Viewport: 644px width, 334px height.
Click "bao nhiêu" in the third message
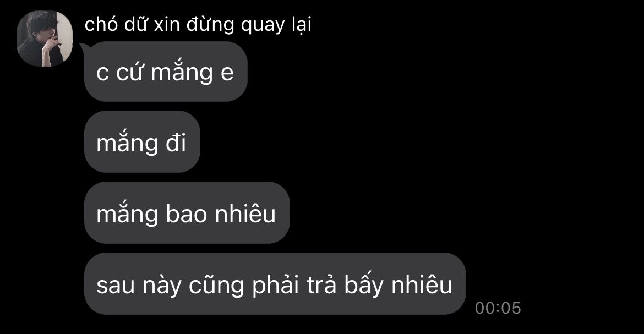221,213
